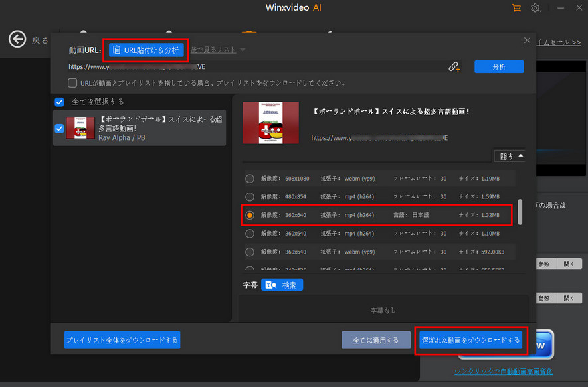Select the 608x1080 webm resolution radio button
The height and width of the screenshot is (387, 588).
[x=250, y=178]
